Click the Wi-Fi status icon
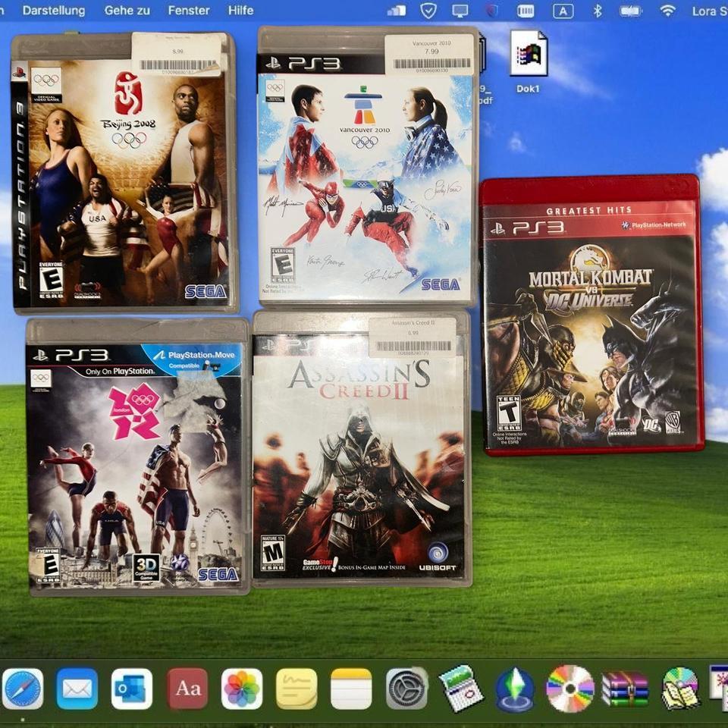The image size is (728, 728). [667, 11]
